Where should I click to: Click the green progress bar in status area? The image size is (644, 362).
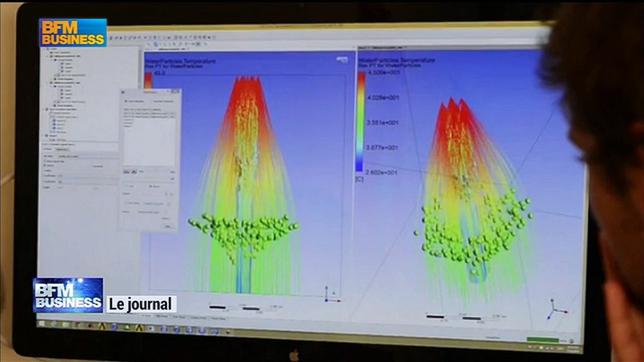[x=542, y=340]
